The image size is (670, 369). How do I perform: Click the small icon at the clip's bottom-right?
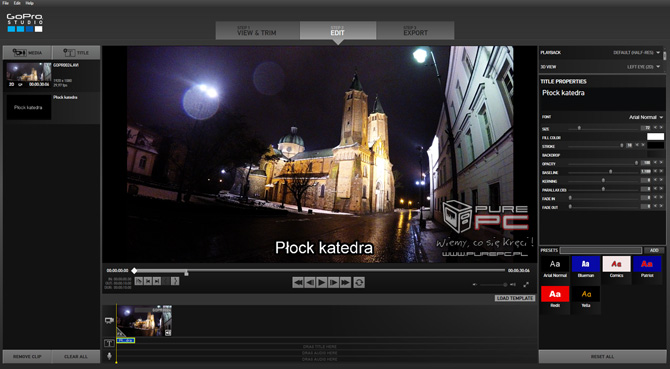(168, 333)
